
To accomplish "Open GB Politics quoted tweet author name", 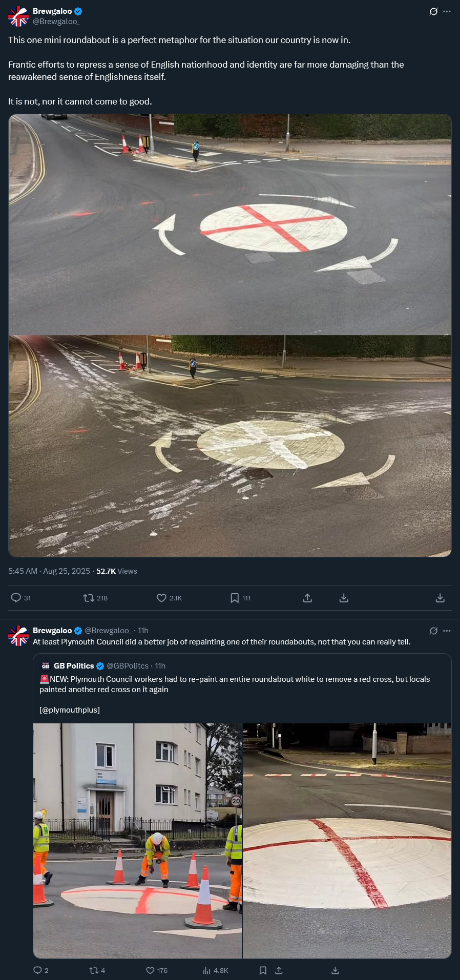I will [x=74, y=666].
